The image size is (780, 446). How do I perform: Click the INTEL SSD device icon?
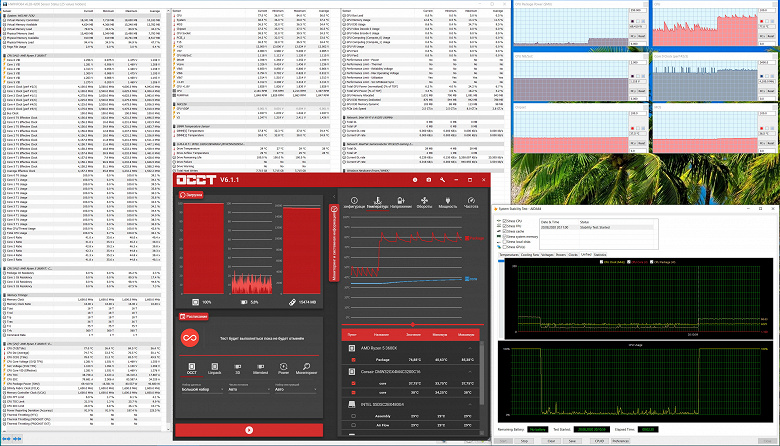(x=352, y=404)
